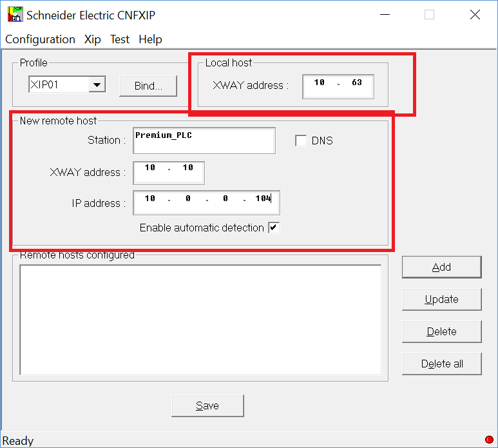Click the Remote hosts configured list box
498x448 pixels.
pyautogui.click(x=200, y=320)
